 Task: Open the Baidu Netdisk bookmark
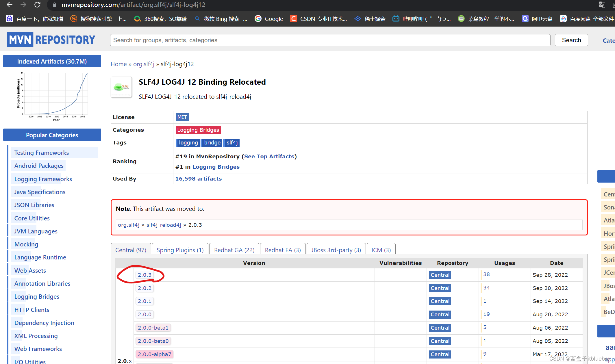tap(587, 19)
